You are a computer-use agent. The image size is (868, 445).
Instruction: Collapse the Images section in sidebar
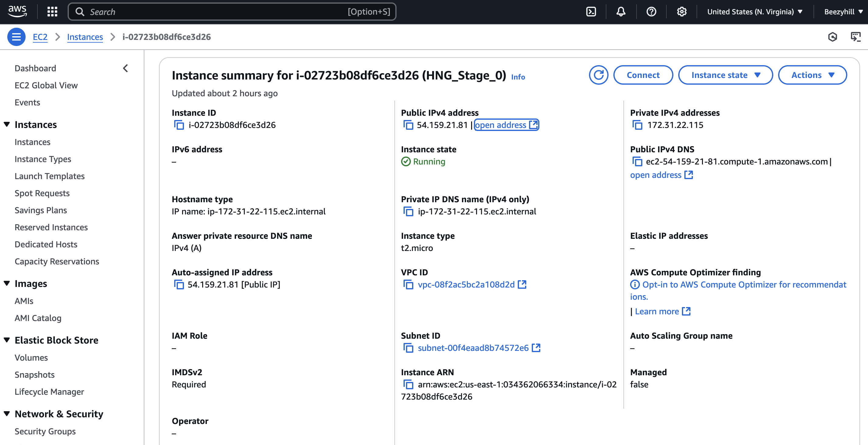pos(7,283)
